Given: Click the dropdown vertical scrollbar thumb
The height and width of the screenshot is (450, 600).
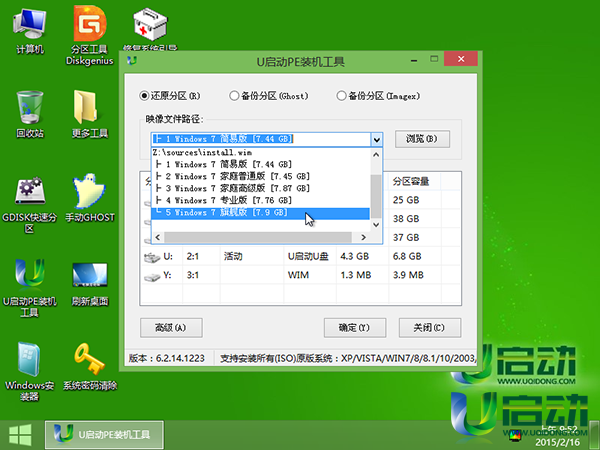Looking at the screenshot, I should 376,196.
